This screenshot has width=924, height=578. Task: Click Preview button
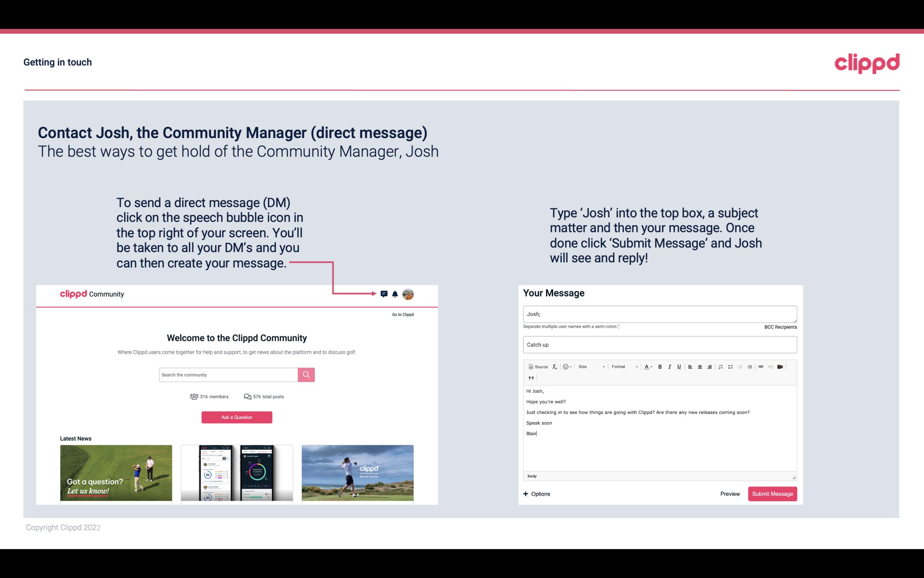pyautogui.click(x=730, y=494)
